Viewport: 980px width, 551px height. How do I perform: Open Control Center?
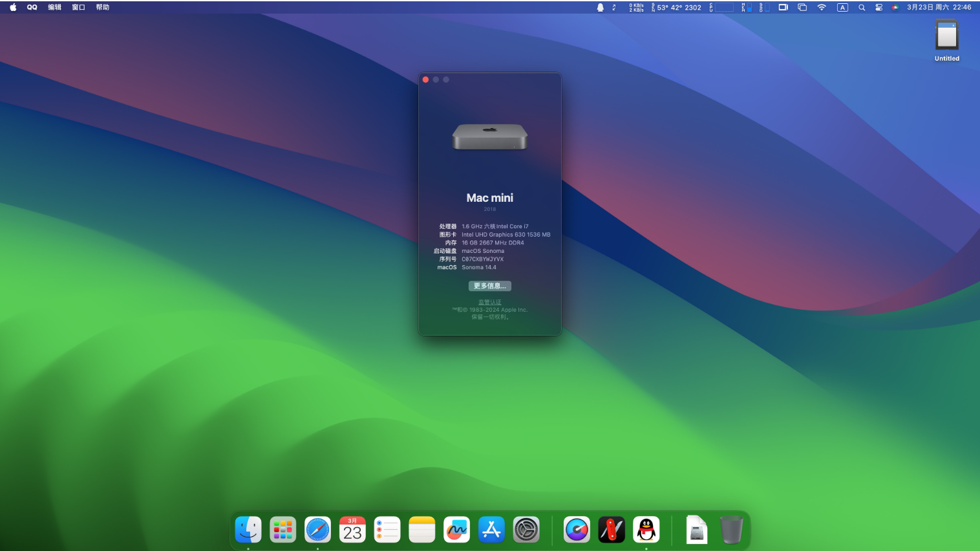coord(879,7)
